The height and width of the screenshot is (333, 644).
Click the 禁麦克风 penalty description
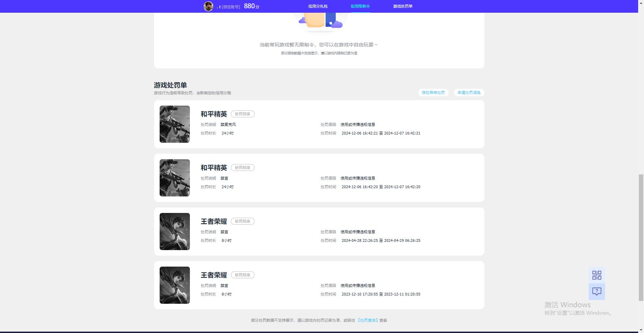pos(228,125)
